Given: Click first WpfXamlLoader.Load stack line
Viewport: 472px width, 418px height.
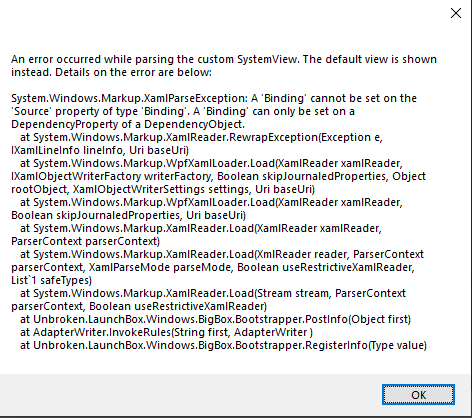Looking at the screenshot, I should pos(211,163).
